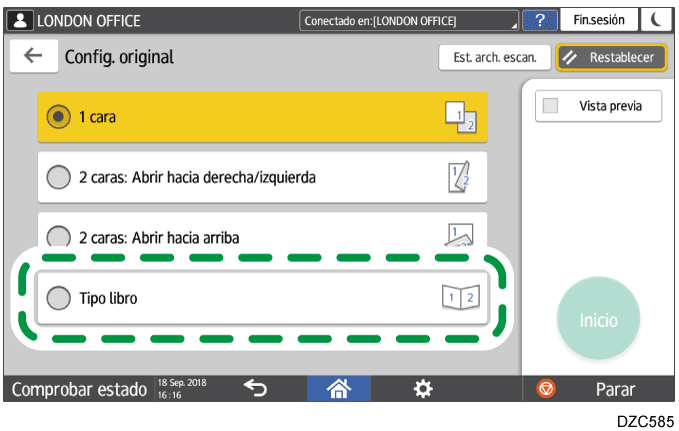679x431 pixels.
Task: Choose 2 caras: Abrir hacia arriba option
Action: pos(59,238)
